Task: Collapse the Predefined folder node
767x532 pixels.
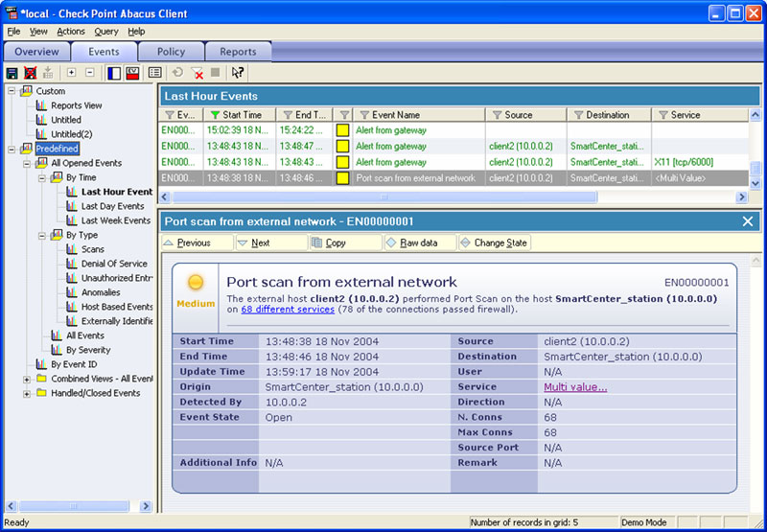Action: [12, 149]
